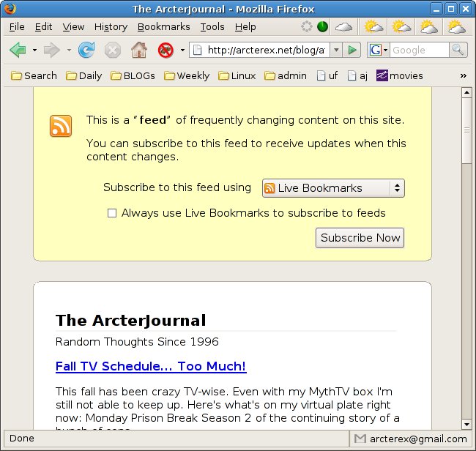476x451 pixels.
Task: Open the Forward button history dropdown arrow
Action: pos(69,50)
